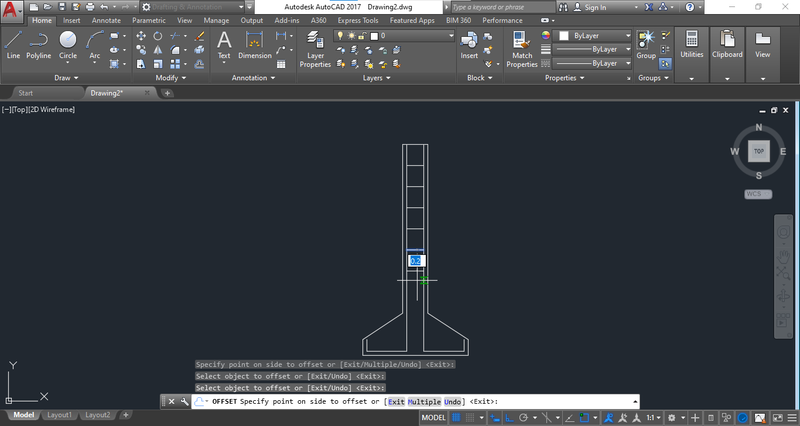Toggle MODEL space button in status bar
The image size is (800, 426).
[x=433, y=417]
